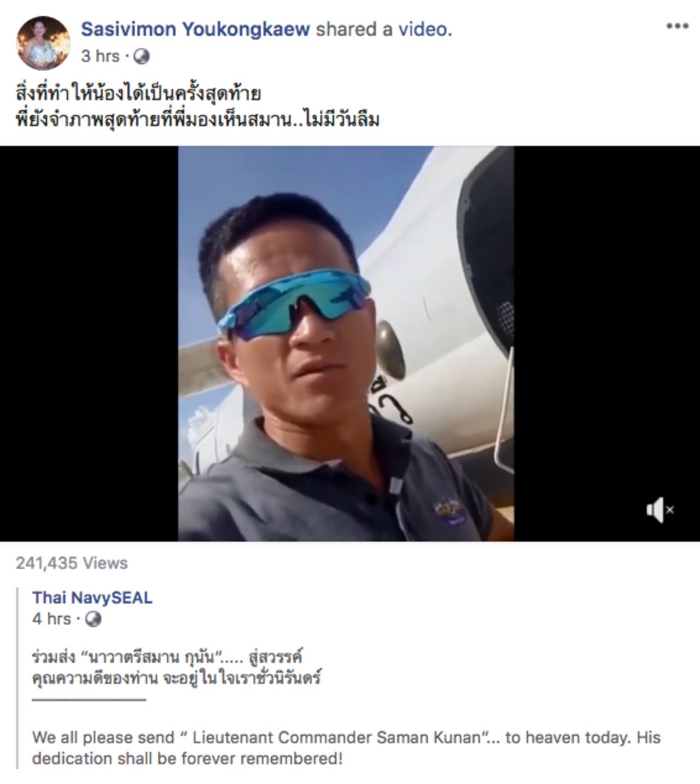The width and height of the screenshot is (700, 784).
Task: Unmute the video with the speaker icon
Action: (x=660, y=510)
